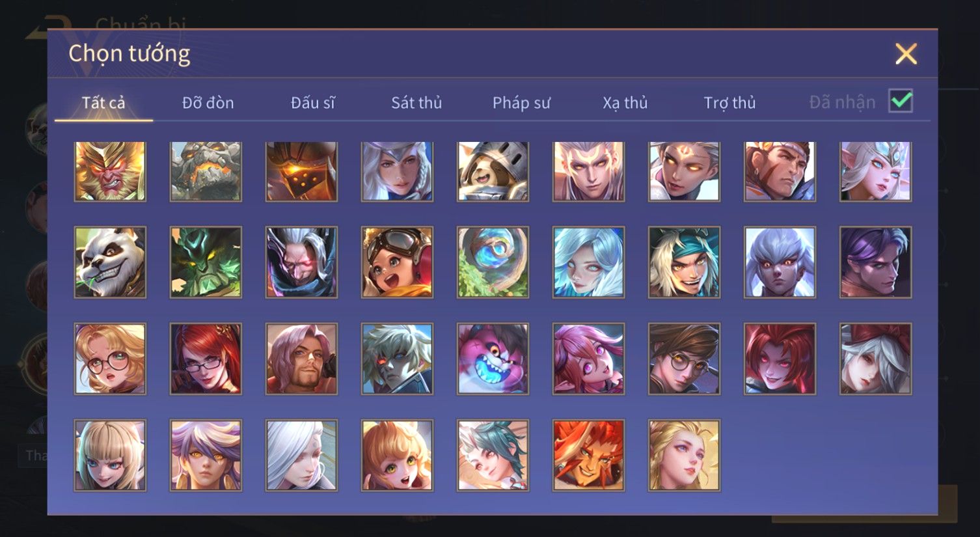Choose the panda hero chewing bamboo
The image size is (980, 537).
point(110,262)
